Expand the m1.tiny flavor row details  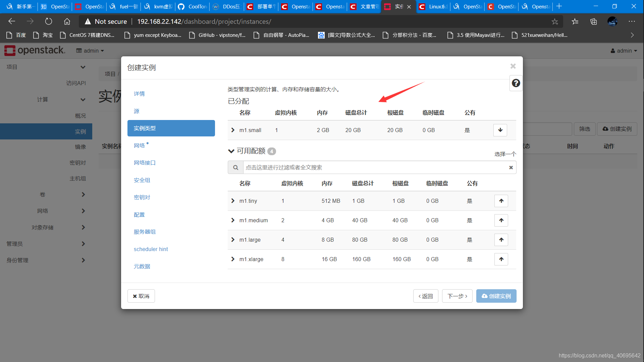click(233, 201)
